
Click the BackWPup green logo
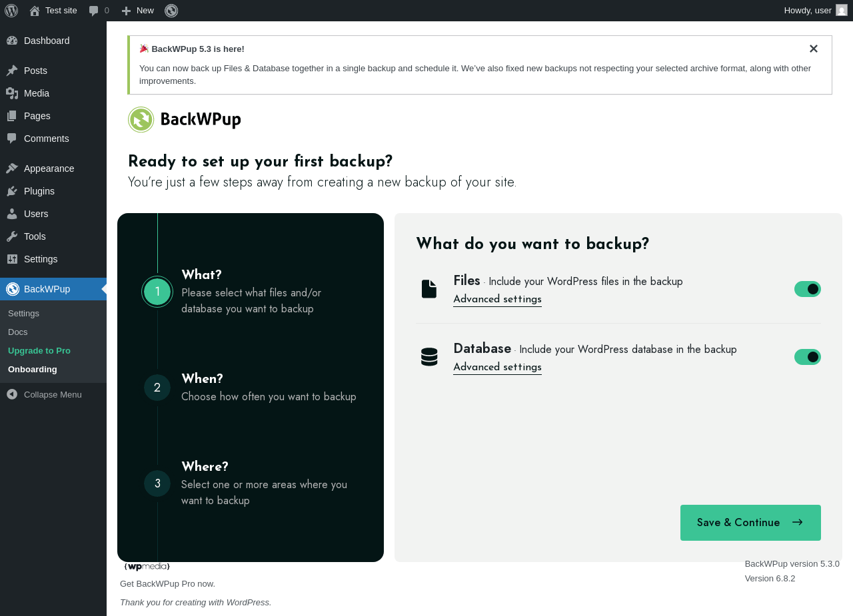click(x=141, y=120)
